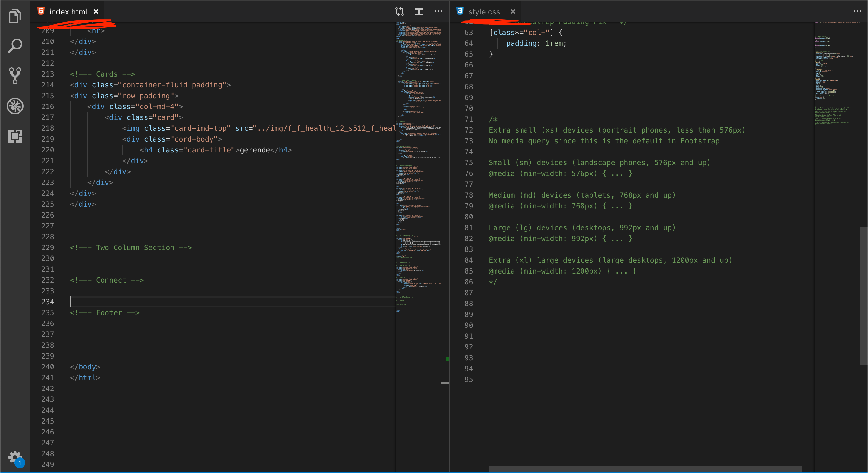Open more actions for style.css editor

tap(857, 11)
